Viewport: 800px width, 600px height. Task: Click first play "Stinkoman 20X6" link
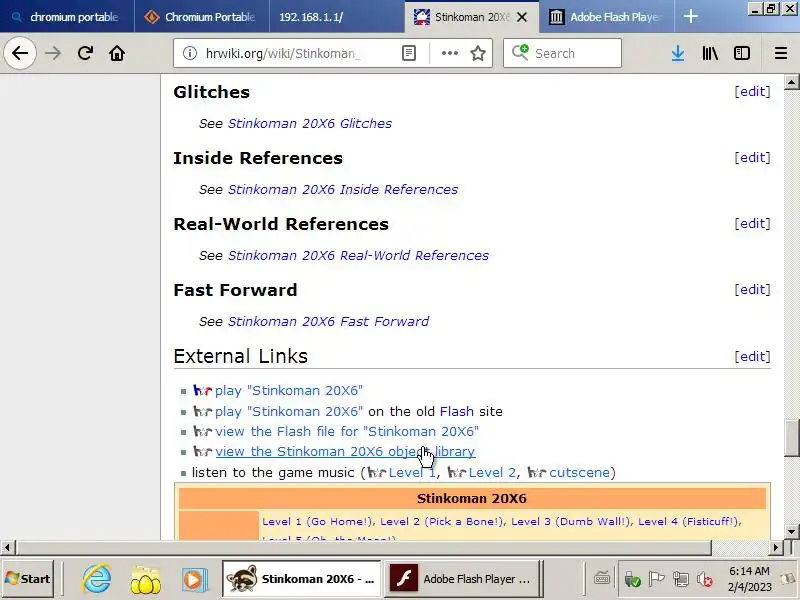[289, 390]
